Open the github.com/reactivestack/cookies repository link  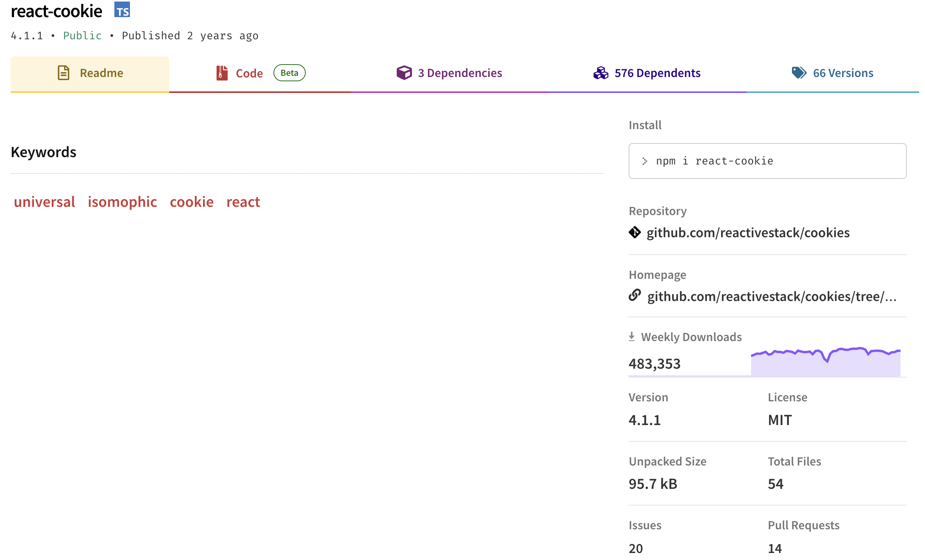(x=748, y=233)
